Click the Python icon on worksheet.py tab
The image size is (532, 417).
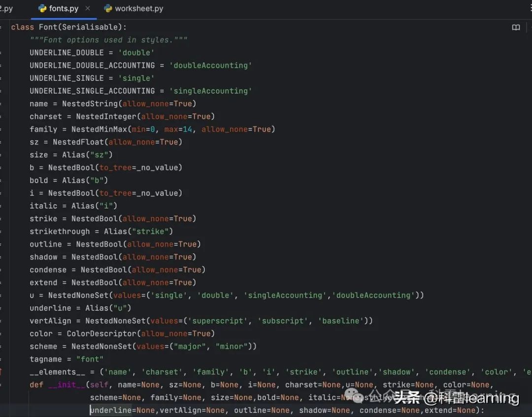click(x=108, y=8)
